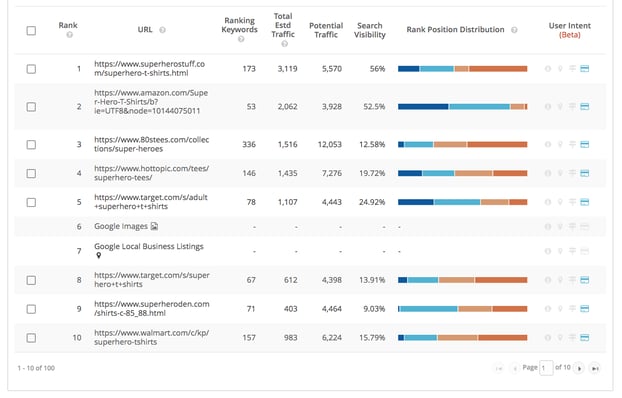The image size is (622, 398).
Task: Click the page number input field
Action: 546,368
